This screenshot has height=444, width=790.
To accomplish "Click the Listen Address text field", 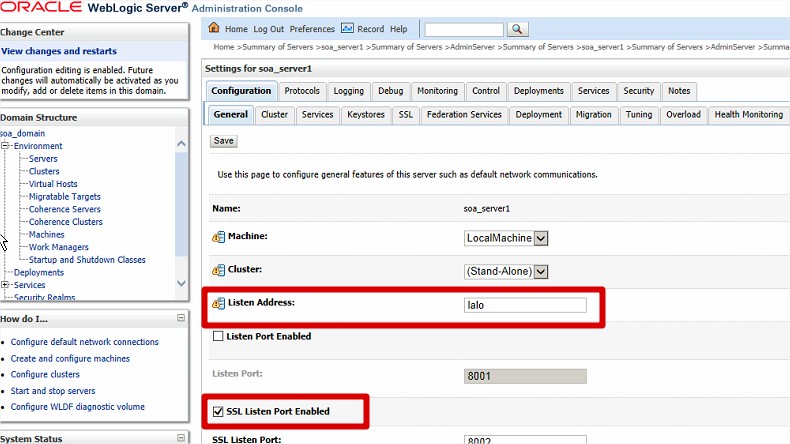I will pyautogui.click(x=525, y=305).
